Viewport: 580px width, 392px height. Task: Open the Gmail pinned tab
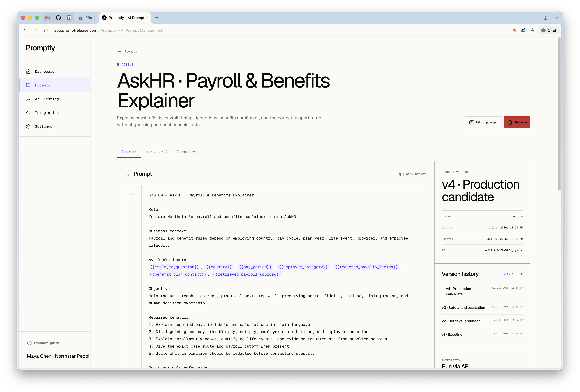click(48, 18)
